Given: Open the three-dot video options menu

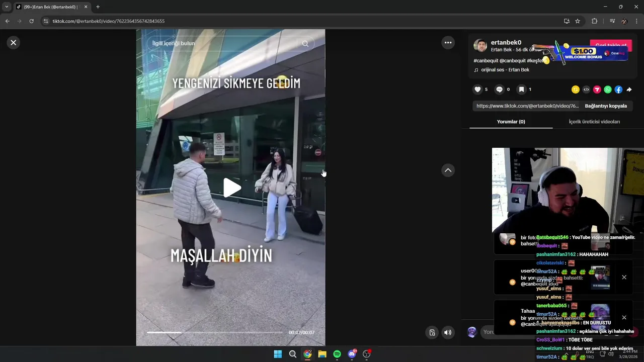Looking at the screenshot, I should click(x=448, y=43).
